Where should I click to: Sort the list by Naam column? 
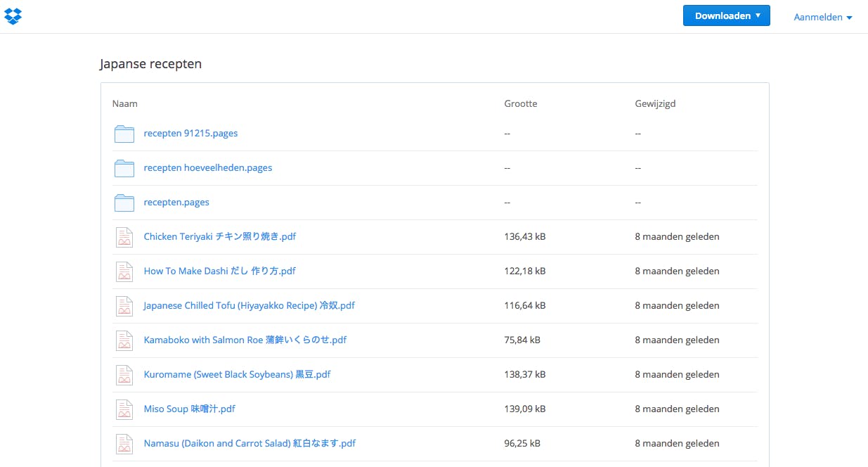pos(125,103)
